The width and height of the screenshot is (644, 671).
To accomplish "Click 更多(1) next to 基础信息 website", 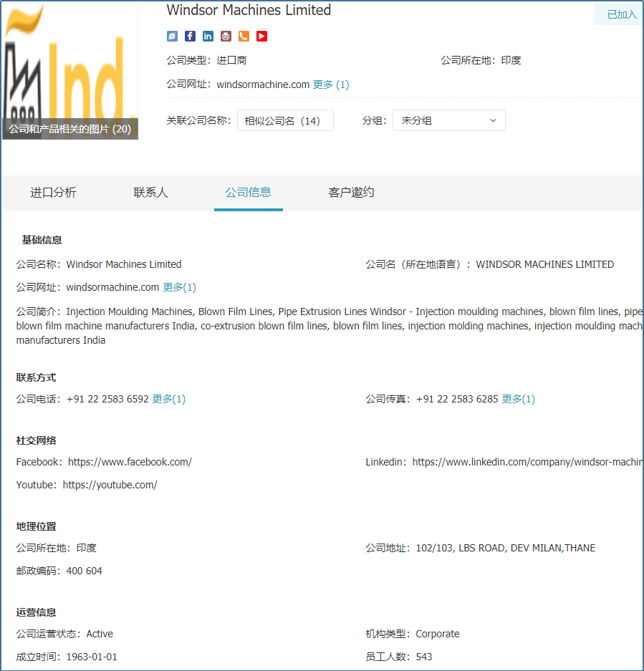I will pyautogui.click(x=179, y=287).
